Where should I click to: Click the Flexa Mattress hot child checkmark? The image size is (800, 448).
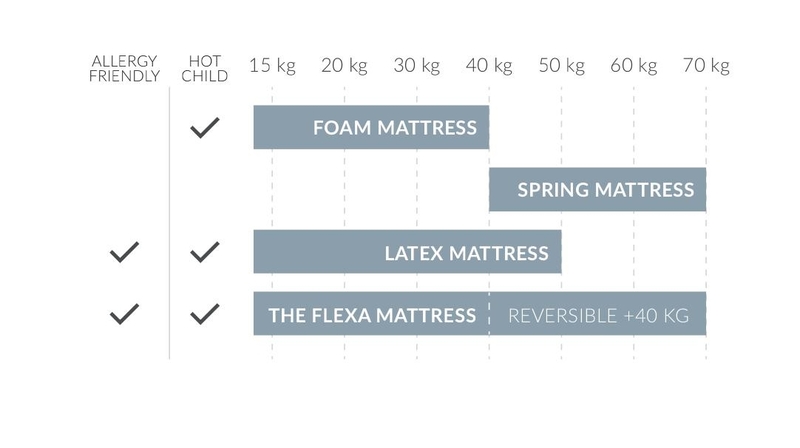[x=205, y=314]
